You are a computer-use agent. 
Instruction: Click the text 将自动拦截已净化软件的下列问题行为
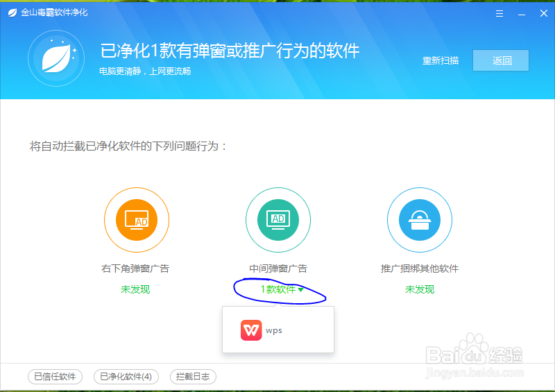(x=128, y=146)
